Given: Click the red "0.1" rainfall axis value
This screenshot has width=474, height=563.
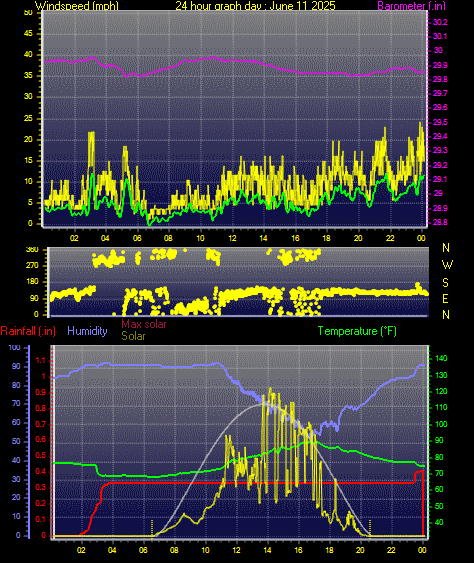Looking at the screenshot, I should [x=41, y=519].
